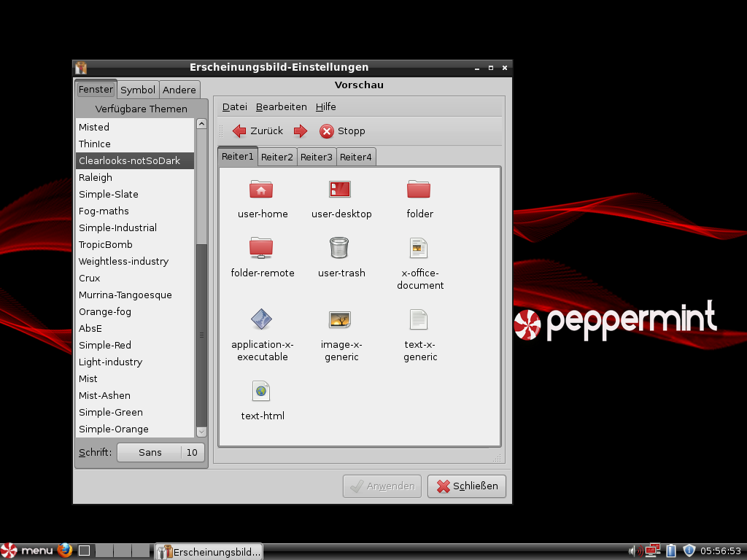Viewport: 747px width, 560px height.
Task: Select the application-x-executable icon
Action: [262, 319]
